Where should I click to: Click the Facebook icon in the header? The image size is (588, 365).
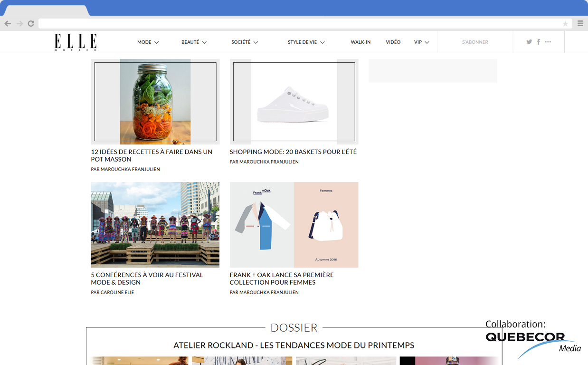(538, 42)
